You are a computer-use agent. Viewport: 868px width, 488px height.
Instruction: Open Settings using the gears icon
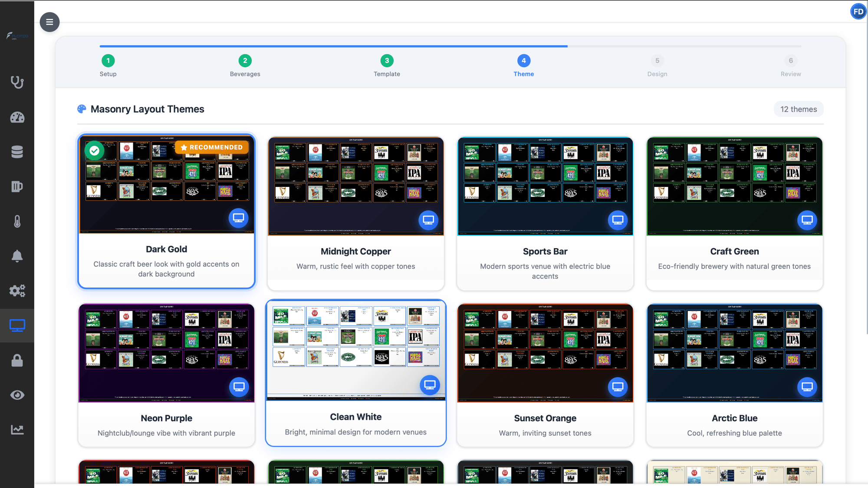pyautogui.click(x=17, y=291)
